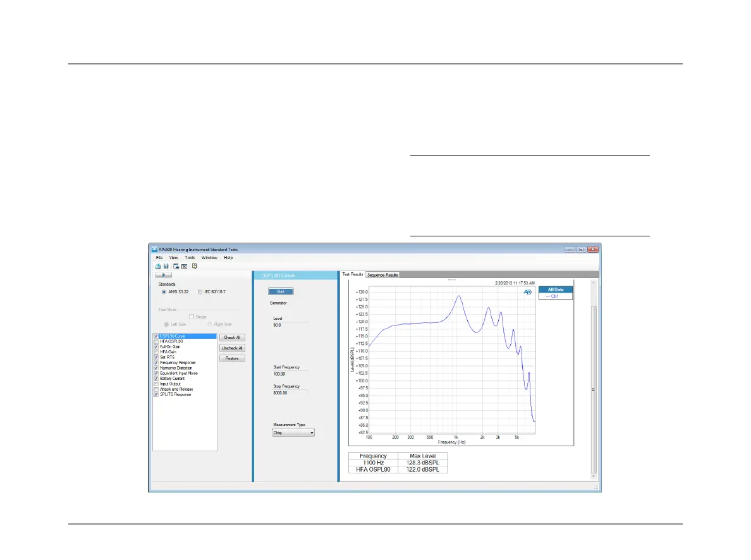Click the APx500 application title bar icon

tap(154, 250)
